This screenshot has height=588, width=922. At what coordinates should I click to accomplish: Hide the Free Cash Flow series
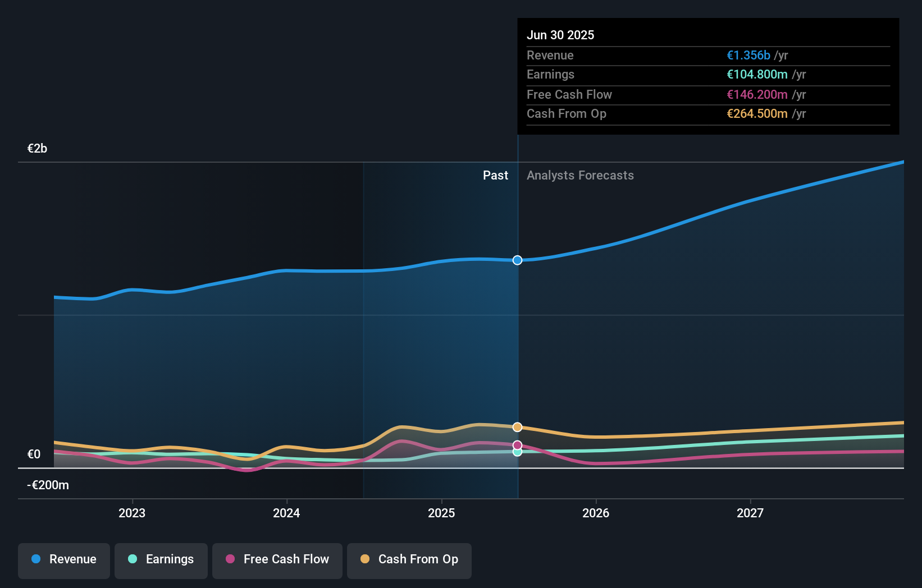(x=277, y=559)
